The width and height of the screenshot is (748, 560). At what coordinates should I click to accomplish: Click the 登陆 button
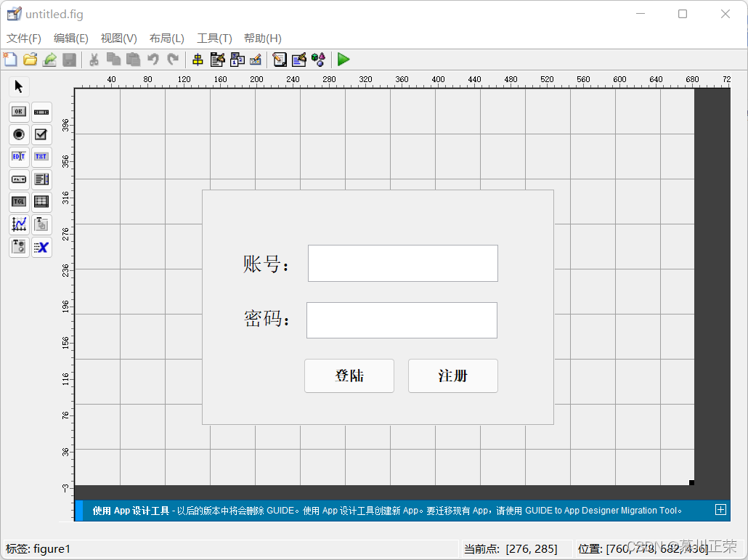(x=349, y=376)
